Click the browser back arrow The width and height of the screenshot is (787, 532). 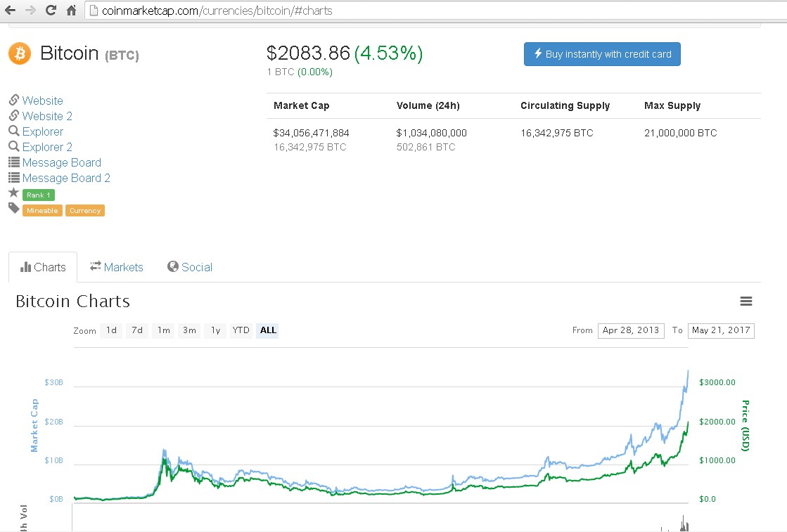click(x=10, y=10)
